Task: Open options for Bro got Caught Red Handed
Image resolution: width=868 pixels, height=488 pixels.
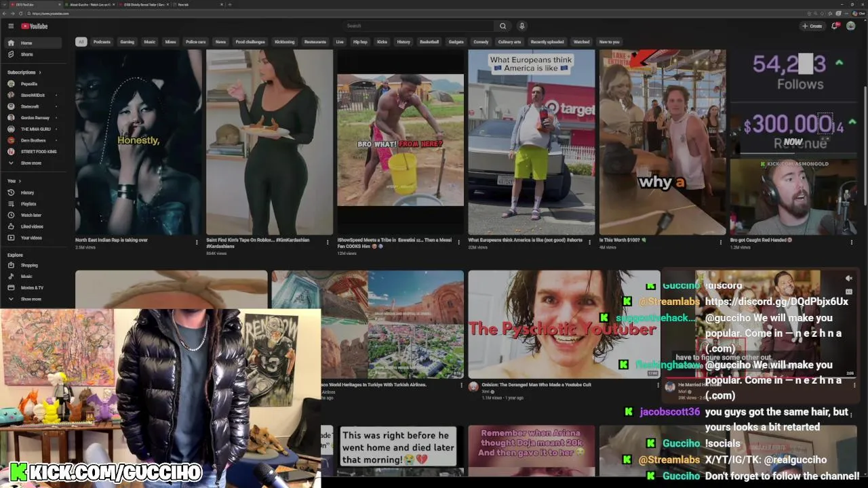Action: coord(851,242)
